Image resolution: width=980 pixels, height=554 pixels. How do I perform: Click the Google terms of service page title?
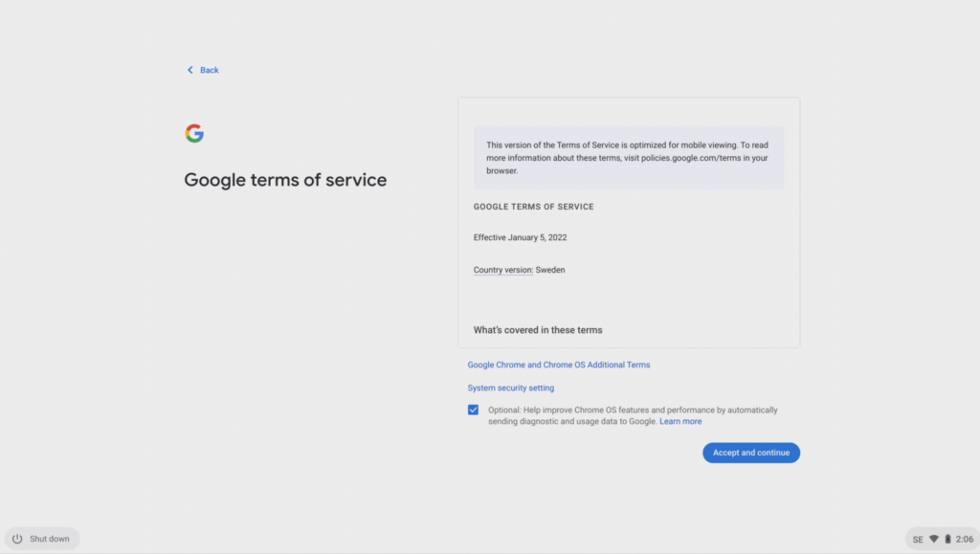point(285,180)
